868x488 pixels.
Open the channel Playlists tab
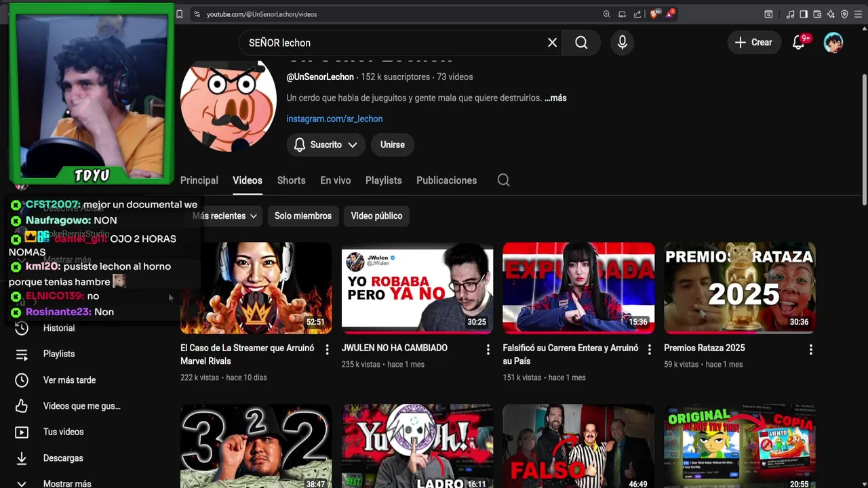tap(384, 180)
